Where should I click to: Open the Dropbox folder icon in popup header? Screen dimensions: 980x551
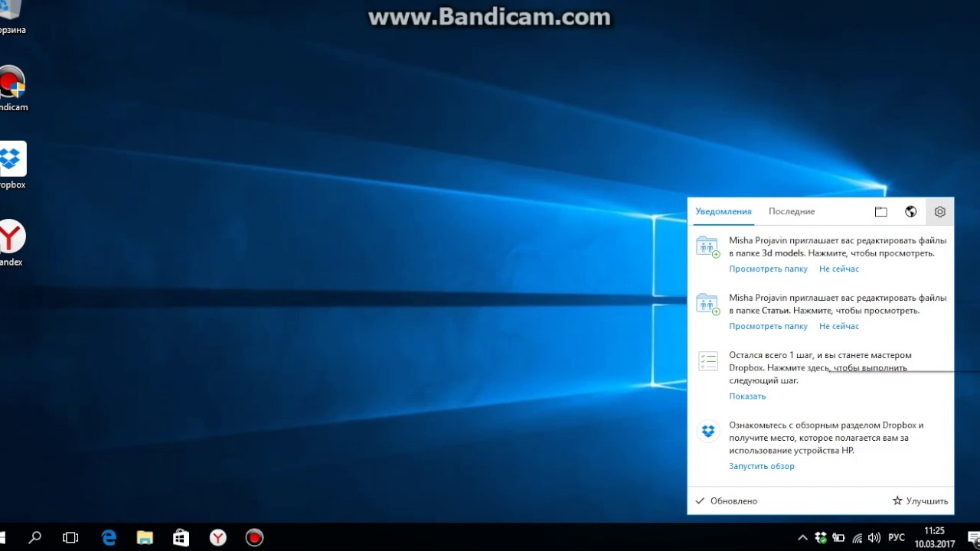coord(880,212)
